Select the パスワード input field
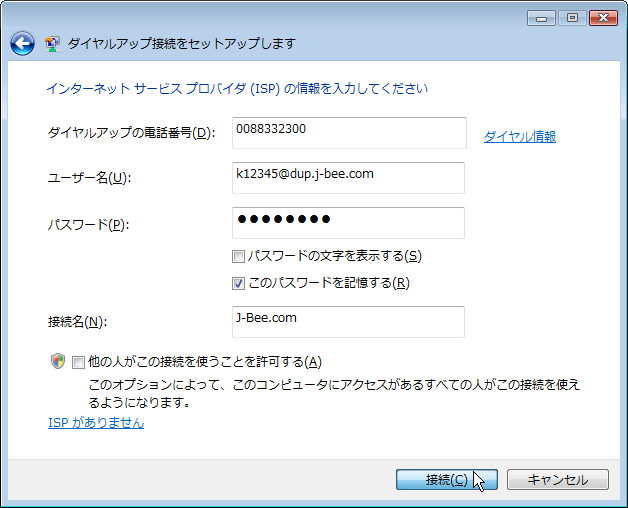The image size is (628, 508). coord(348,223)
